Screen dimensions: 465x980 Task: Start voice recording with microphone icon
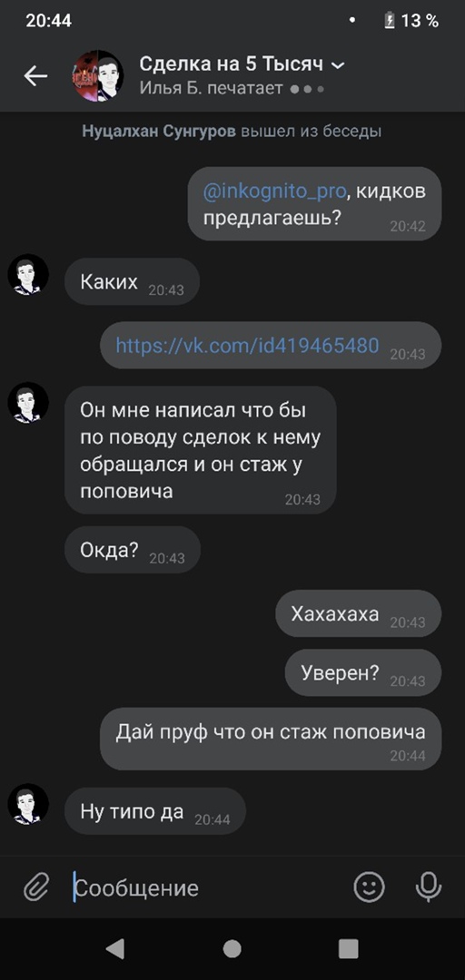click(430, 887)
